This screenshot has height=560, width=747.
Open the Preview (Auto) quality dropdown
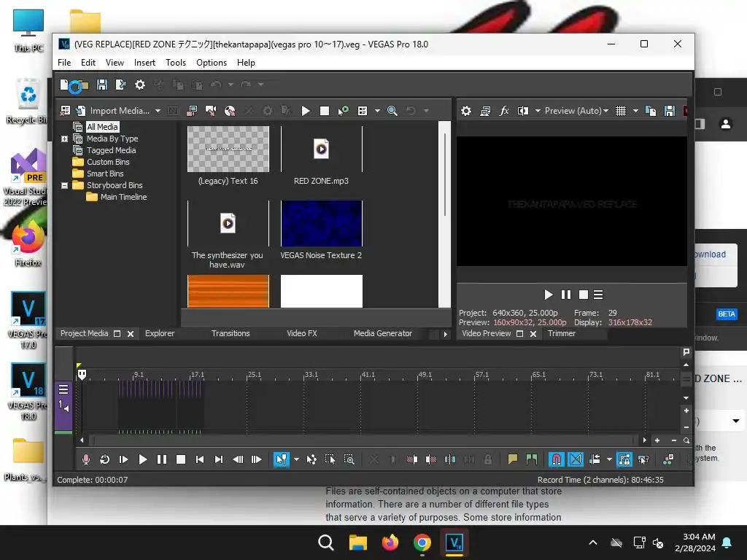coord(576,111)
